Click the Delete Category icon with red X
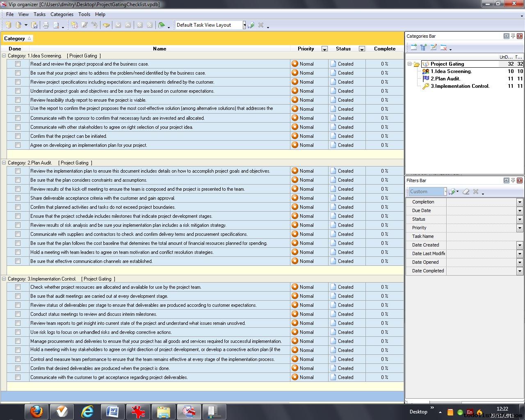 pyautogui.click(x=443, y=48)
